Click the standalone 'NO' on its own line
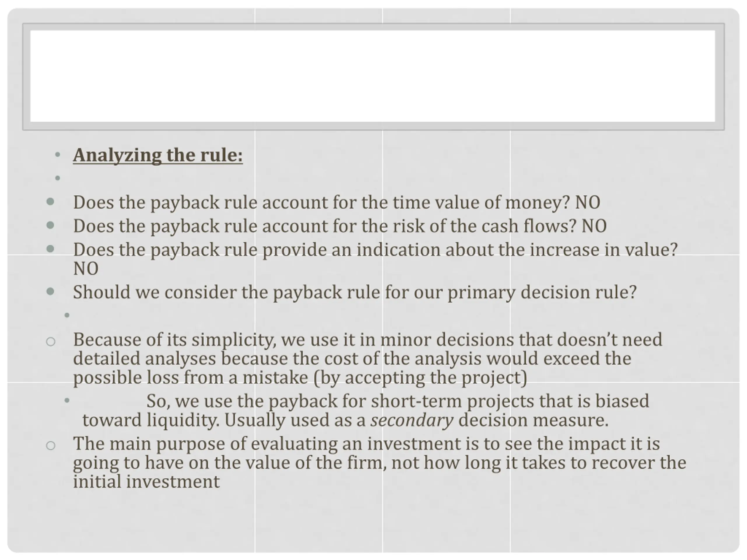This screenshot has height=560, width=747. click(86, 269)
